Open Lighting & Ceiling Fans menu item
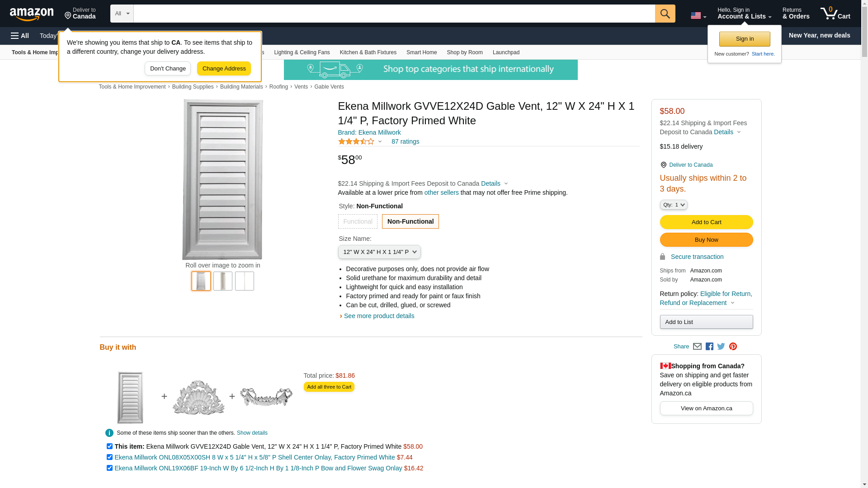 click(302, 52)
